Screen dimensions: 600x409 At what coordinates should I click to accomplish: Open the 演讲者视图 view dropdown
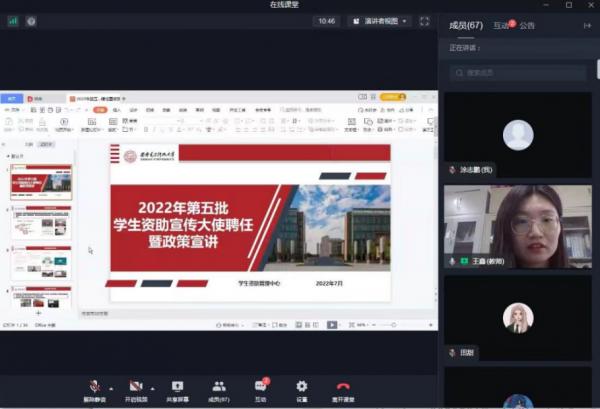click(x=379, y=21)
